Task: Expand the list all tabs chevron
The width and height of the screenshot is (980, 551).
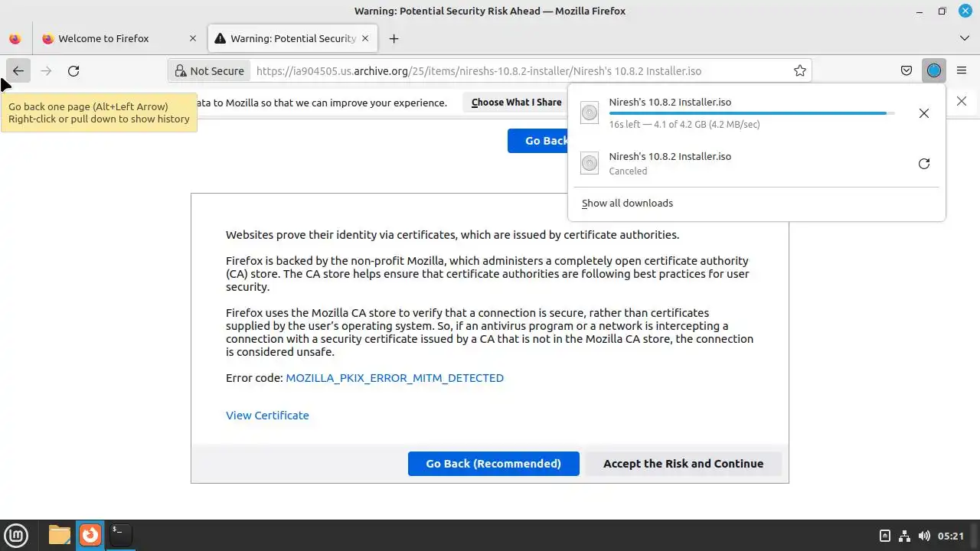Action: click(x=964, y=38)
